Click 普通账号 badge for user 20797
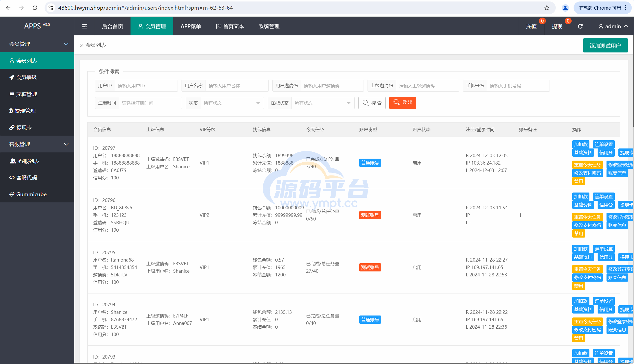This screenshot has width=634, height=364. point(370,163)
